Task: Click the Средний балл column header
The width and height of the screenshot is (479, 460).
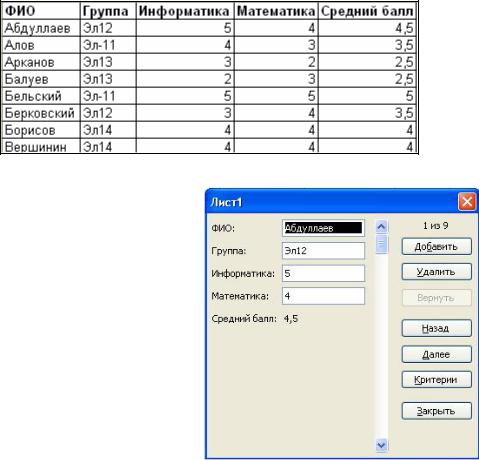Action: 367,11
